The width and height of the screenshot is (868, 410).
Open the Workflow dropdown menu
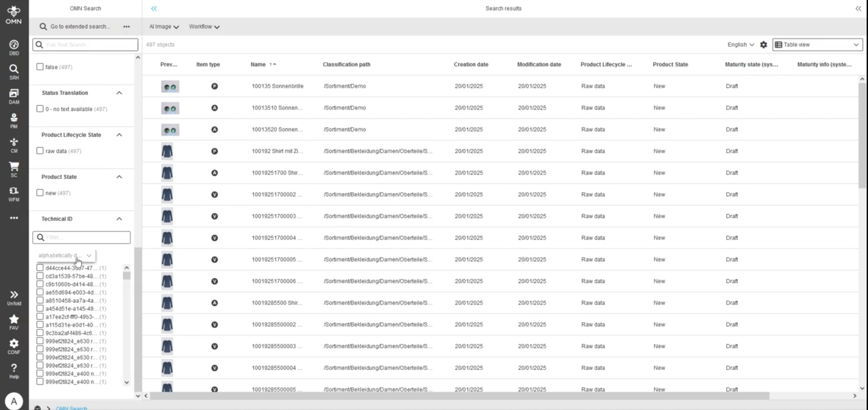[204, 27]
